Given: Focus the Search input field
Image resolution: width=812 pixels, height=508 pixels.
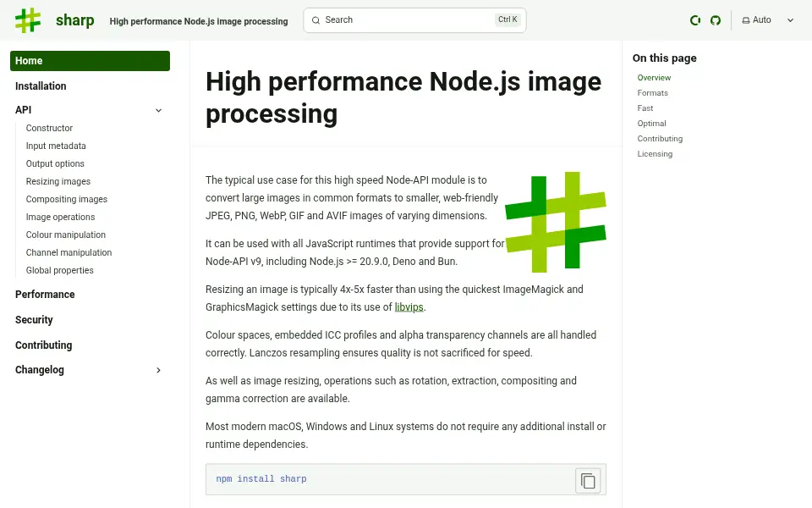Looking at the screenshot, I should pos(414,20).
